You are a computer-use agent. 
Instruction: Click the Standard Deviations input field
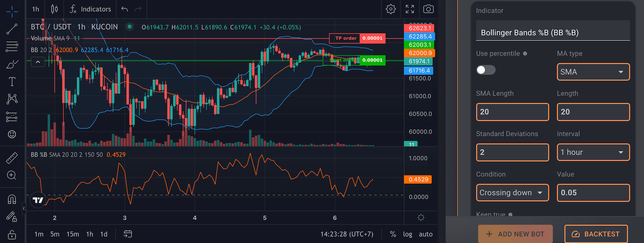(x=512, y=152)
